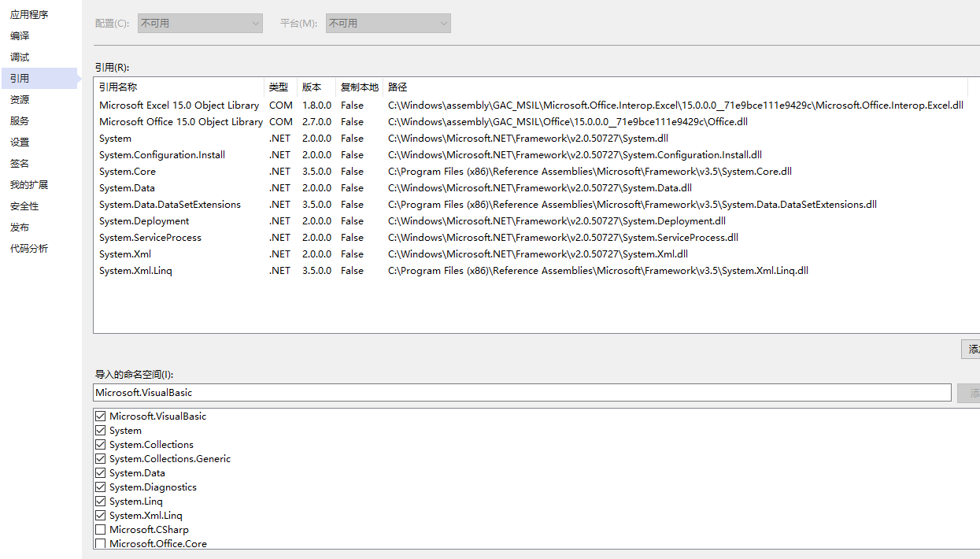Sort by 类型 column header
This screenshot has height=559, width=980.
tap(281, 87)
